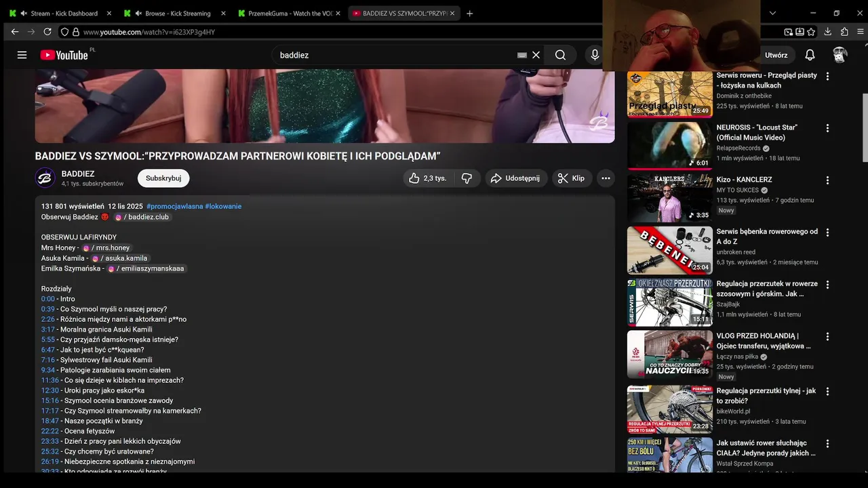868x488 pixels.
Task: Open BADDIEZ channel avatar
Action: tap(45, 178)
